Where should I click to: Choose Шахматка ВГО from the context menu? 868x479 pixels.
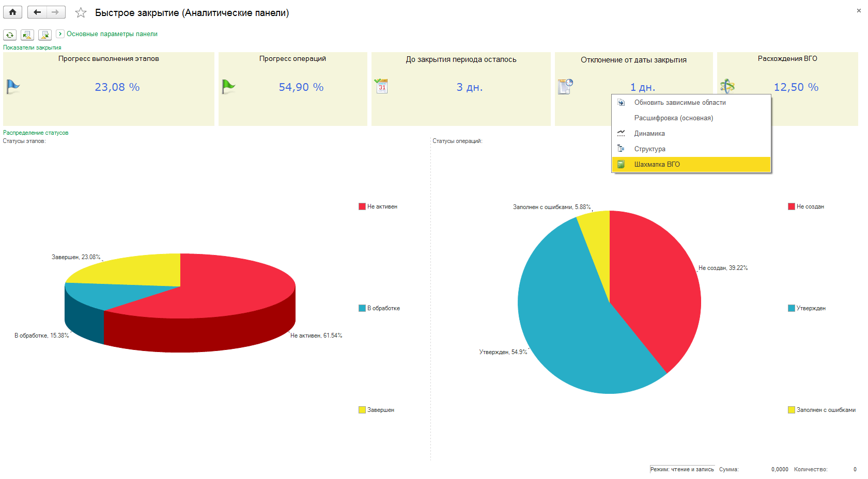pos(657,165)
